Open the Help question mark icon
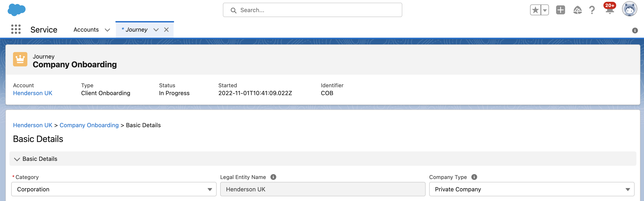Image resolution: width=644 pixels, height=201 pixels. coord(592,10)
